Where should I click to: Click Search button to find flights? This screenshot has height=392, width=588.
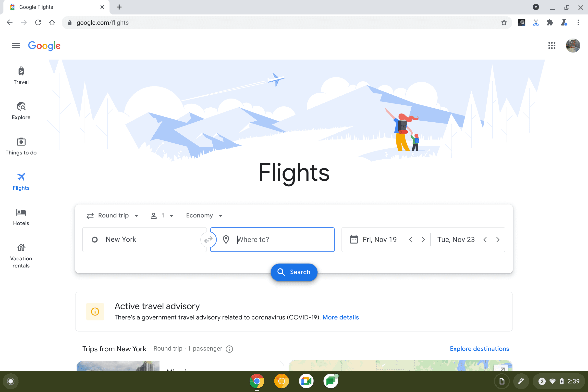pyautogui.click(x=294, y=272)
